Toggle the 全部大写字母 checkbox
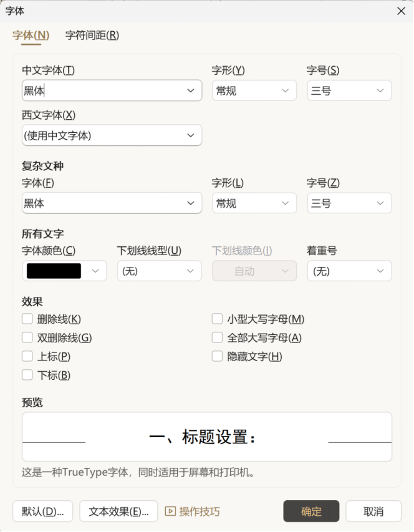 tap(217, 338)
